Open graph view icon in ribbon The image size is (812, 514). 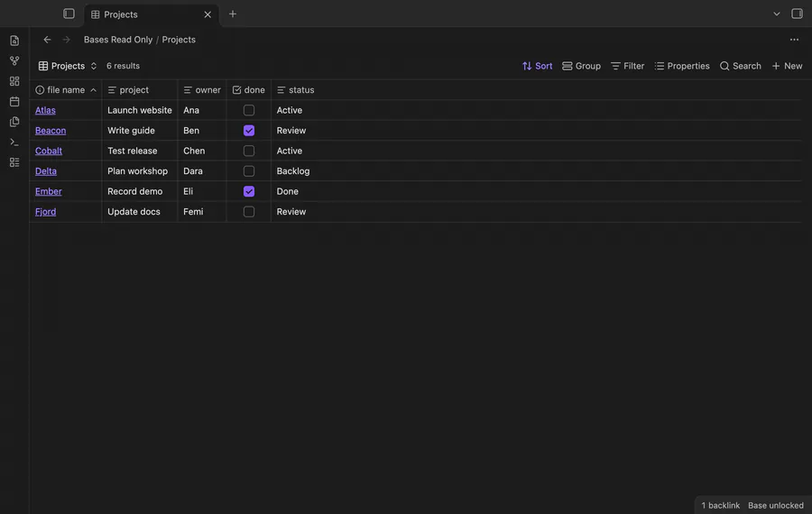point(14,60)
